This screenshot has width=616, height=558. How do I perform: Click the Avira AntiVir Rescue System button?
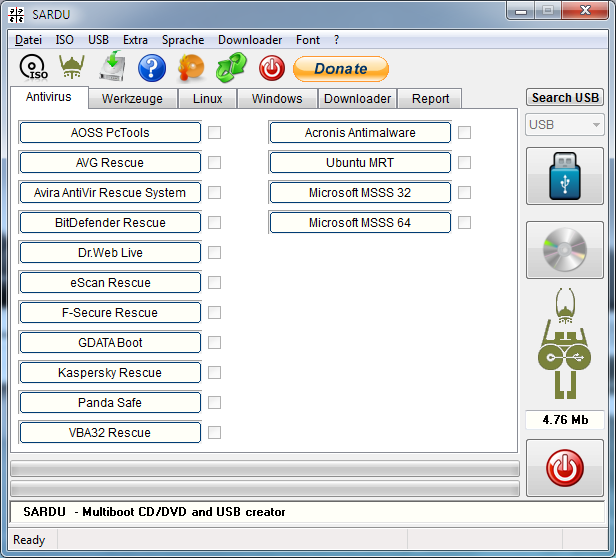point(110,193)
